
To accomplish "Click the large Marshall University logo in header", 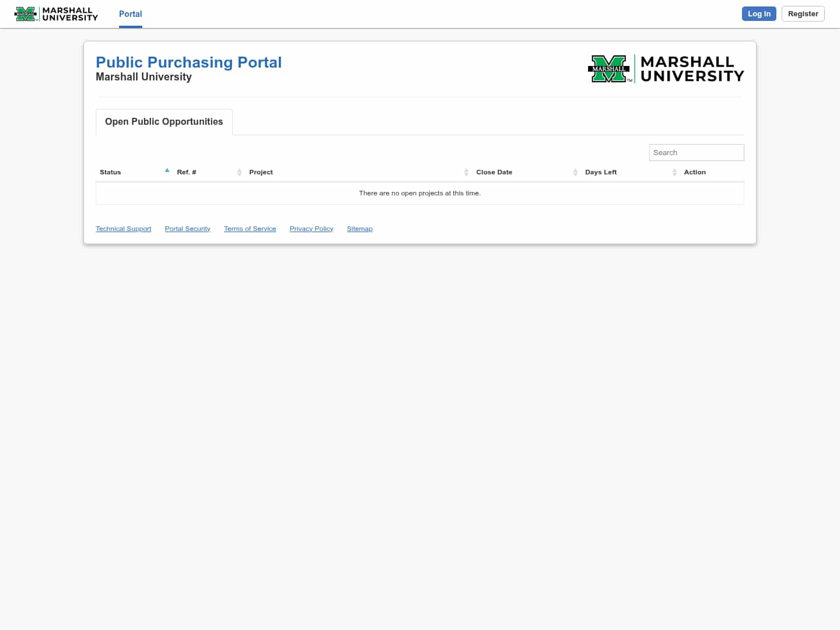I will pos(666,69).
